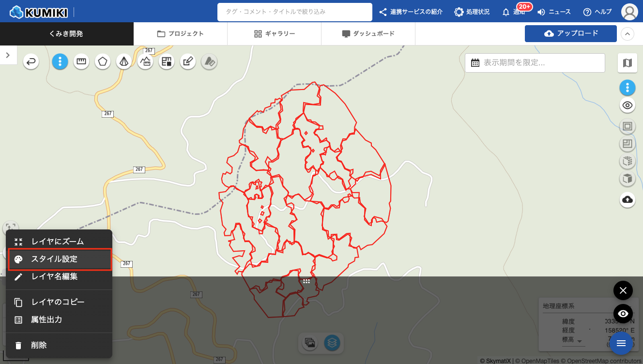Viewport: 643px width, 364px height.
Task: Click the 表示期間を限定 date filter field
Action: point(535,63)
